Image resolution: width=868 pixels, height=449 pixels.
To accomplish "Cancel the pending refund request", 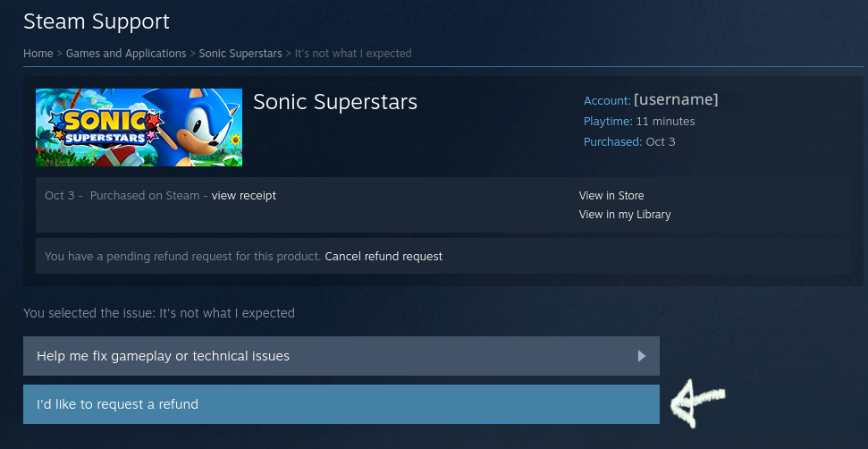I will (383, 257).
